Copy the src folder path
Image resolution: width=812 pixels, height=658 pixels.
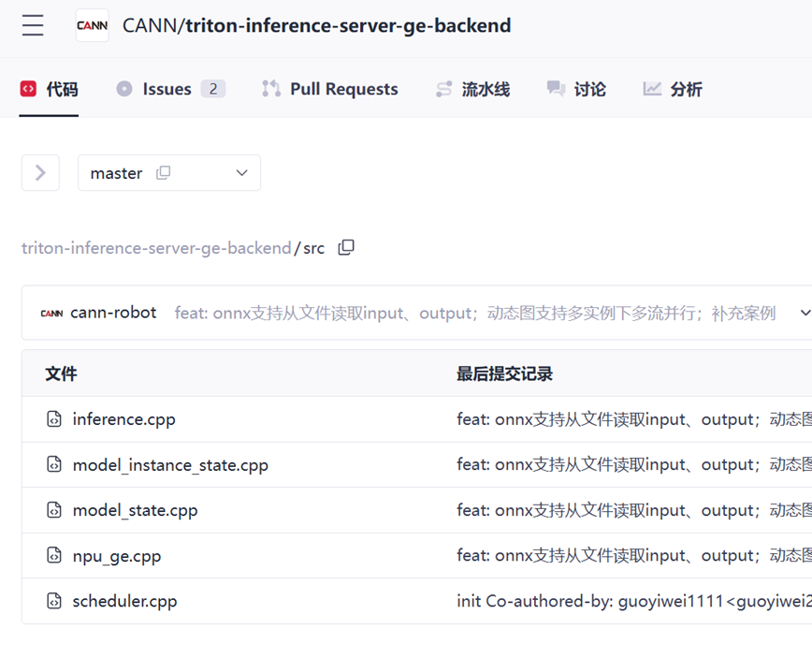pos(346,248)
